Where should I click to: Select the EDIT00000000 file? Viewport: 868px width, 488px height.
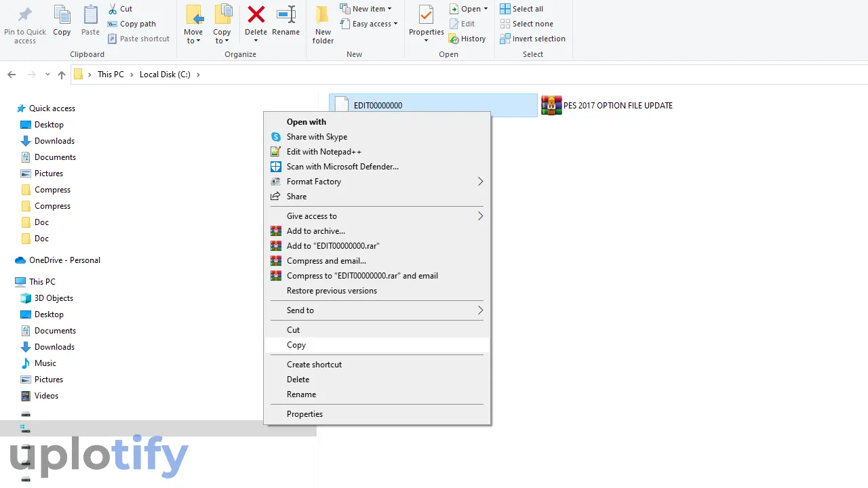[433, 105]
